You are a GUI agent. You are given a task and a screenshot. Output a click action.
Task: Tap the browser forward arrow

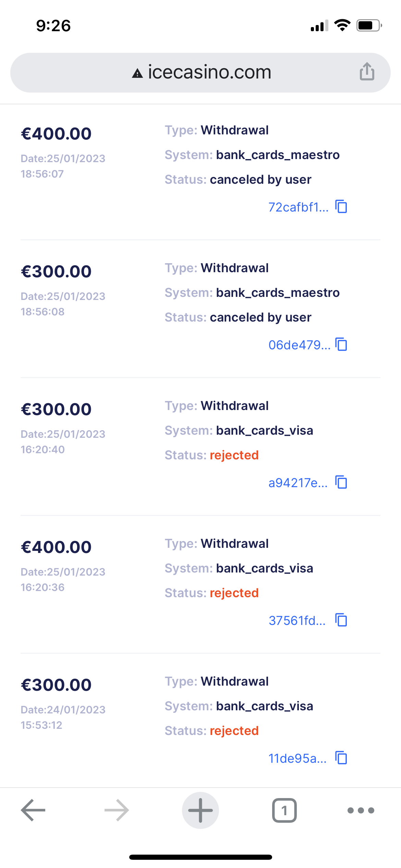coord(117,810)
